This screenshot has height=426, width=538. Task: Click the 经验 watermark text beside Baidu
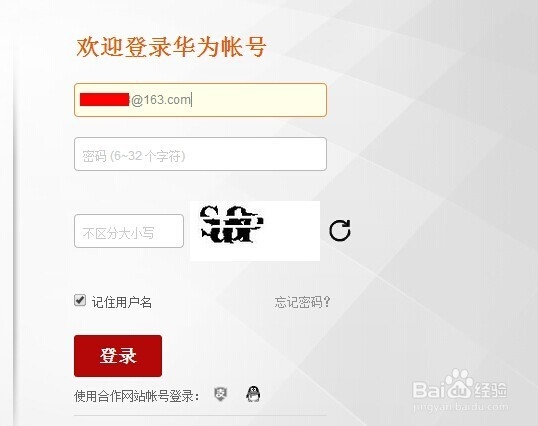490,390
